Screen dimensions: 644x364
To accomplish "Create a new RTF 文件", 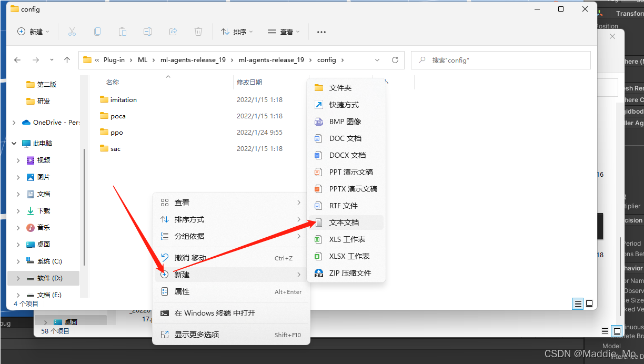I will [346, 206].
